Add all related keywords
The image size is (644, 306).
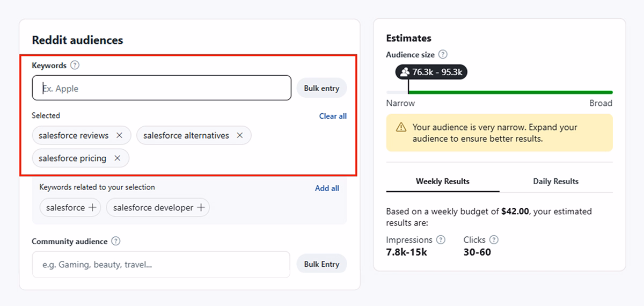coord(327,188)
